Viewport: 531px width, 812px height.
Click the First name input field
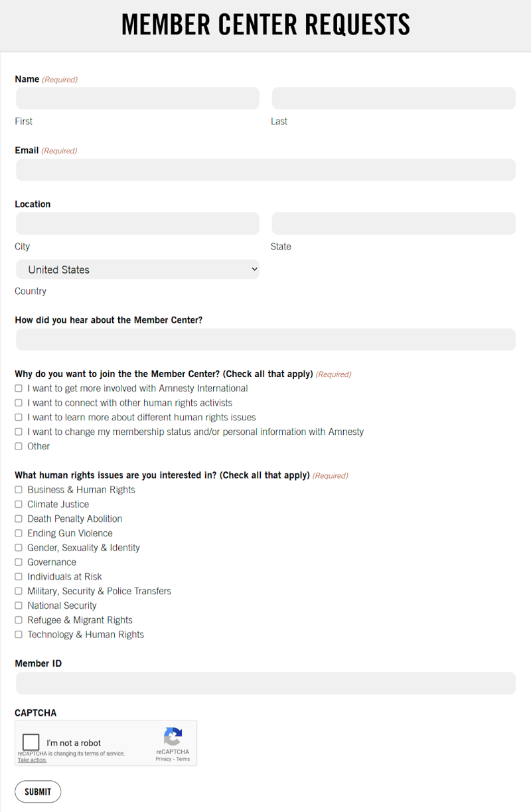(x=137, y=98)
